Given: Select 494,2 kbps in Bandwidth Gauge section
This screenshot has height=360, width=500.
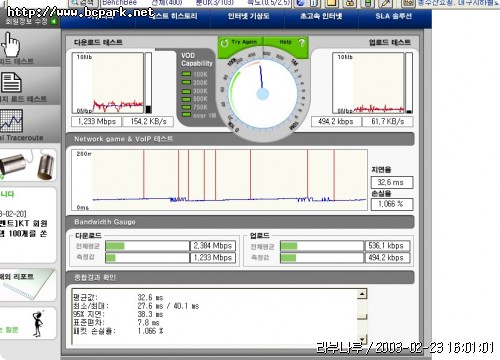Looking at the screenshot, I should click(x=388, y=258).
